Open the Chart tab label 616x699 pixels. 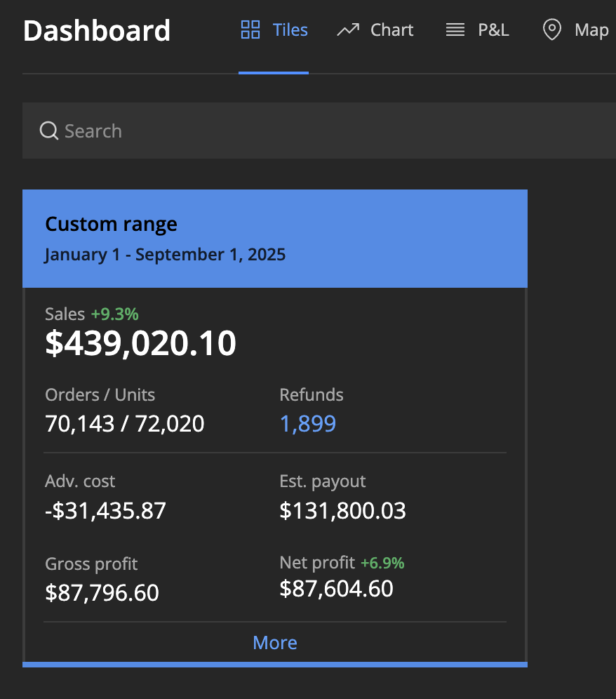pyautogui.click(x=391, y=30)
